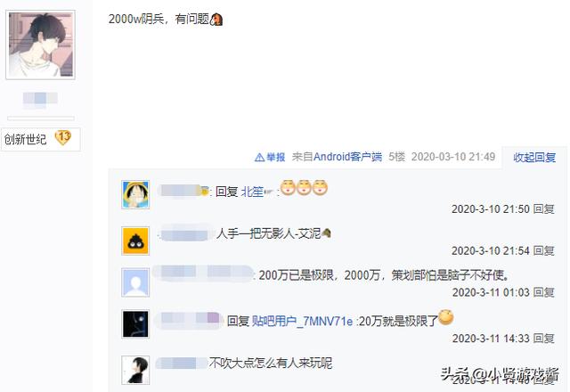Open the black-haired figure avatar

tap(135, 371)
